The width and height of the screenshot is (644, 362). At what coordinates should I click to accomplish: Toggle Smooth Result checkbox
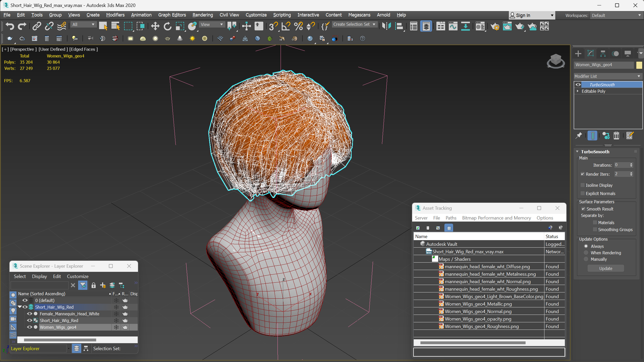[x=583, y=209]
